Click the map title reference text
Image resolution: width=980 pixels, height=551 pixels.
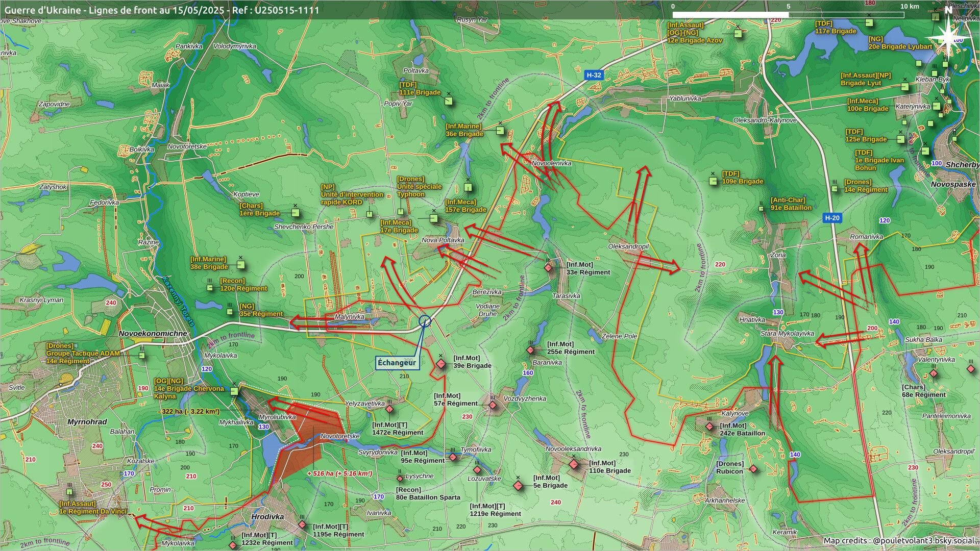162,10
